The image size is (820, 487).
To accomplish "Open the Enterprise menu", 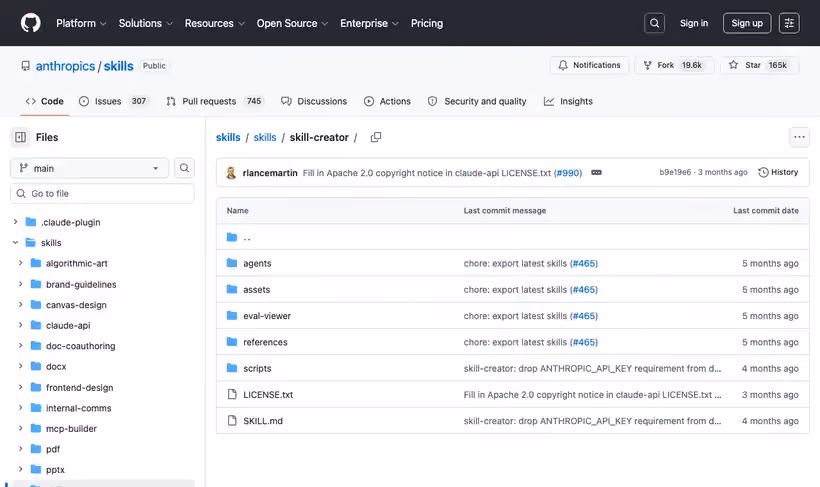I will point(369,23).
